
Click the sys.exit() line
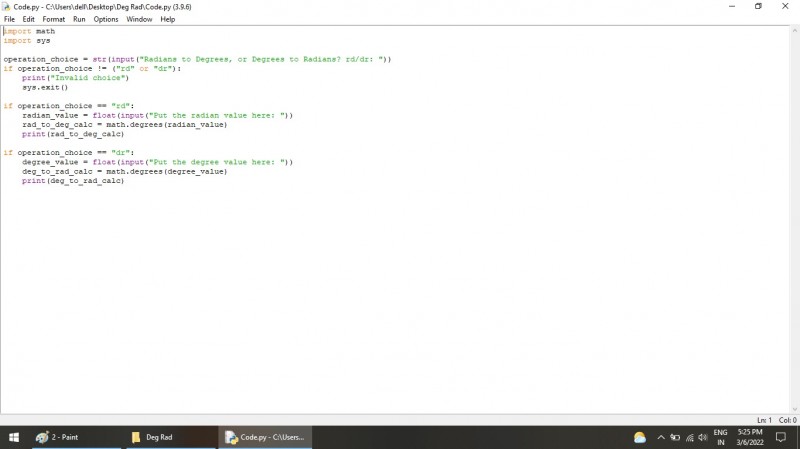pos(45,87)
